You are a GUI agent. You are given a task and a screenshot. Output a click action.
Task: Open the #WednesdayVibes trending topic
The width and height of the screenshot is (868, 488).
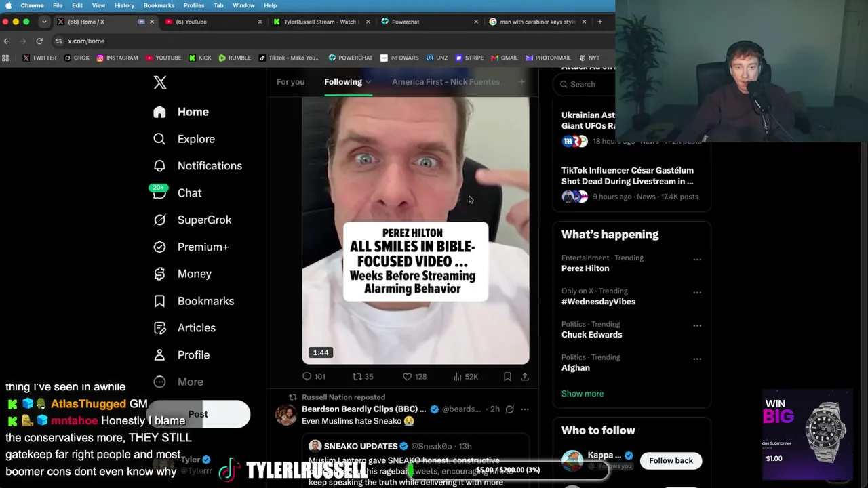pyautogui.click(x=598, y=302)
